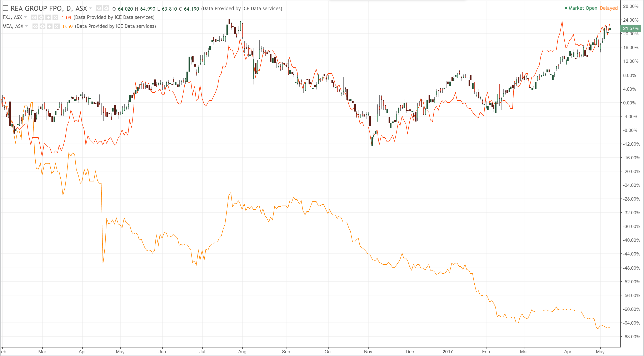Screen dimensions: 644x356
Task: Toggle visibility of FXJ series
Action: click(34, 17)
